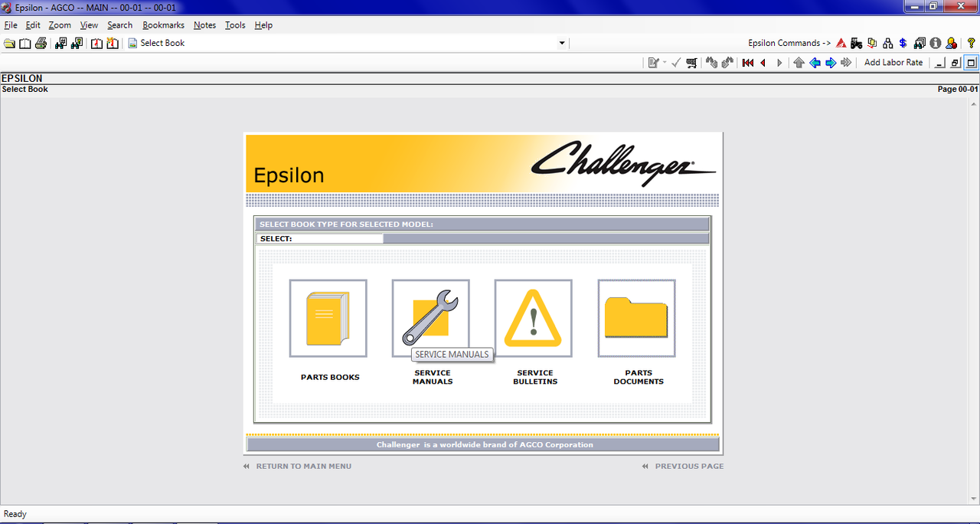Click the blue back arrow icon

coord(815,63)
